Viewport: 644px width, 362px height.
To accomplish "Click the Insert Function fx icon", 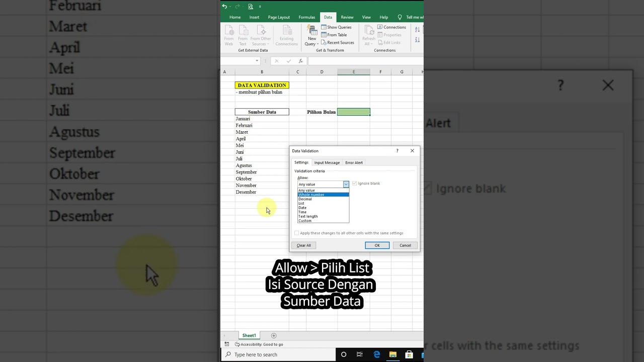I will click(301, 61).
